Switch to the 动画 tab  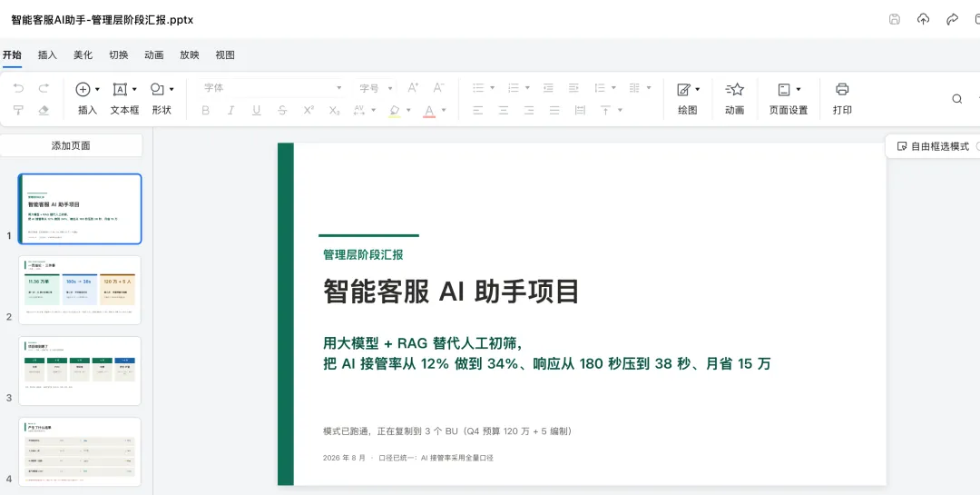tap(153, 55)
